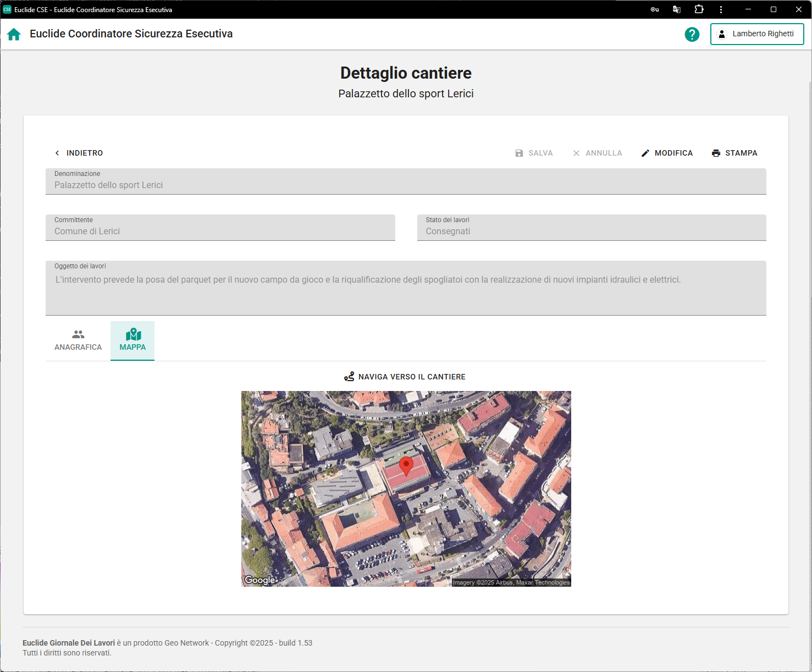812x672 pixels.
Task: Open the help question mark icon
Action: click(x=692, y=34)
